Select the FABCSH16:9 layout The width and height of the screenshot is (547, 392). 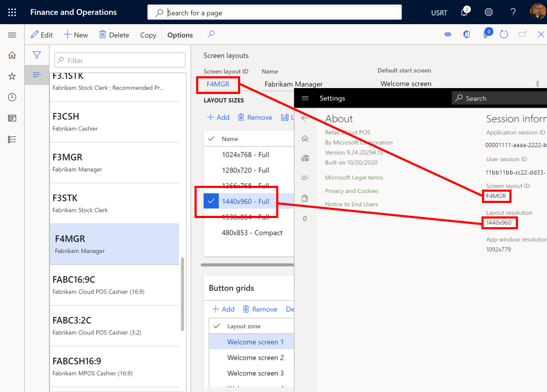[114, 367]
